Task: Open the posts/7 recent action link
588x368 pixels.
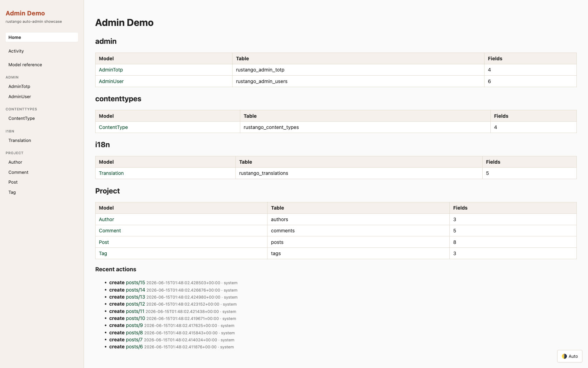Action: [134, 340]
